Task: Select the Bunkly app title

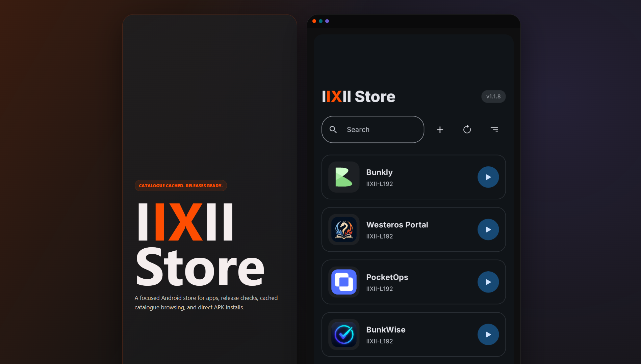Action: click(380, 172)
